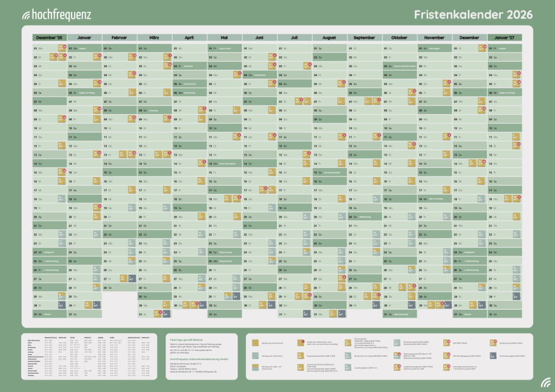The image size is (555, 392).
Task: Select the teal Werktag nach Liefermonat swatch
Action: pyautogui.click(x=255, y=356)
